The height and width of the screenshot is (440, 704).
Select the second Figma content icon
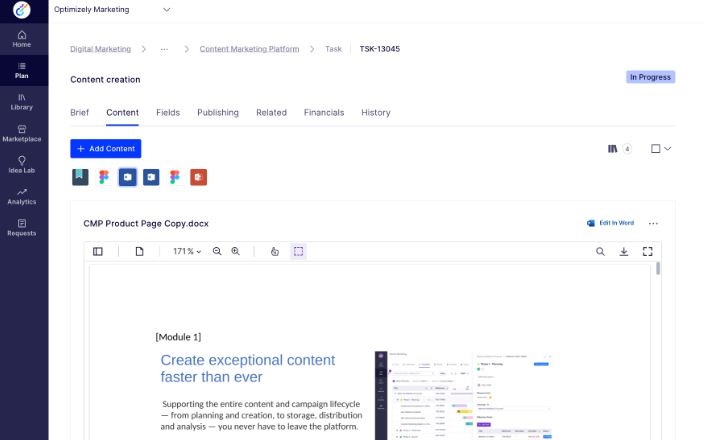(175, 177)
